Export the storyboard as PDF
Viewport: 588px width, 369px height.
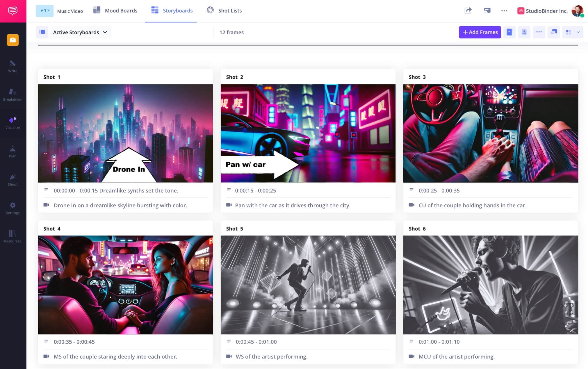524,32
